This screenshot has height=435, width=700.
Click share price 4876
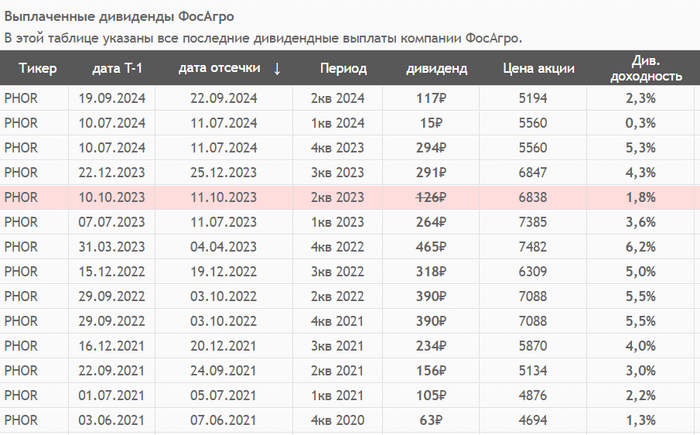[x=533, y=396]
